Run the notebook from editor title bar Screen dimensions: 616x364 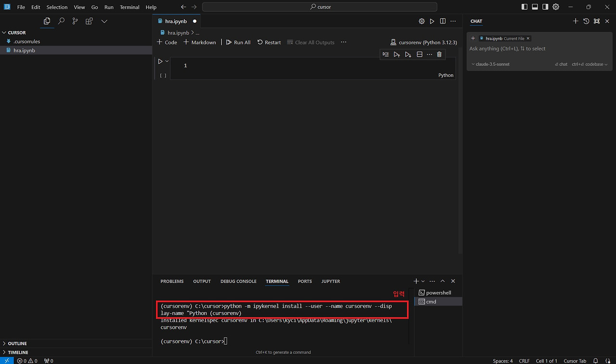432,21
